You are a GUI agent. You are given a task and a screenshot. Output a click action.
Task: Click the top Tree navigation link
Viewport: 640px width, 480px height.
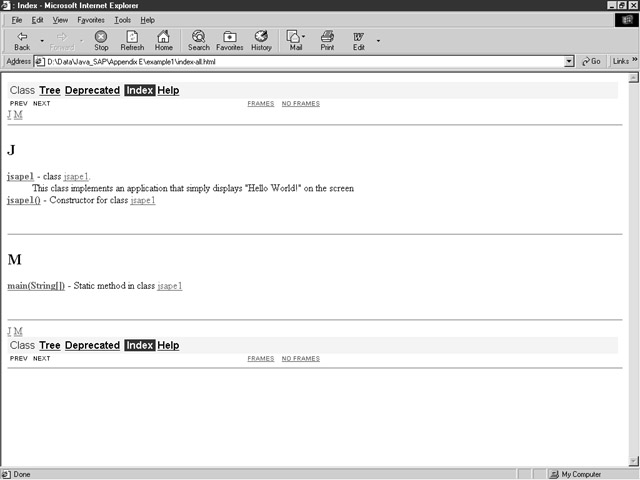click(50, 90)
